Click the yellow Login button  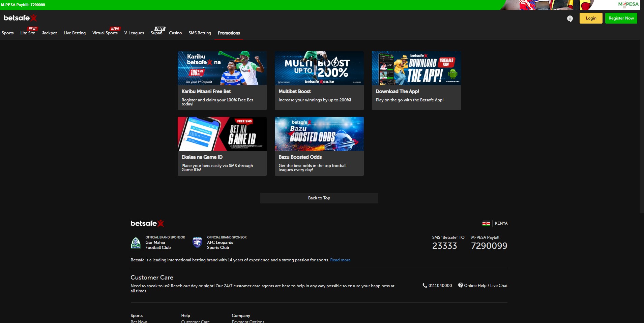pos(591,18)
